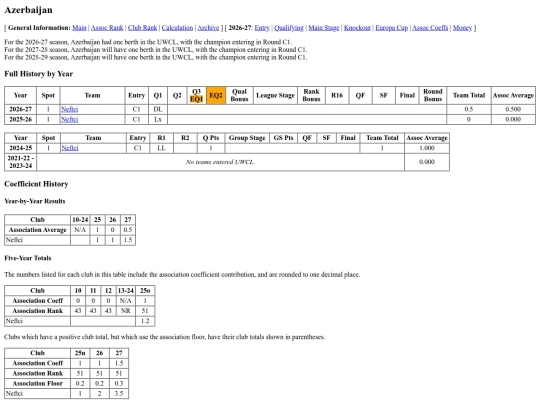
Task: Click the 25n column header
Action: tap(80, 353)
